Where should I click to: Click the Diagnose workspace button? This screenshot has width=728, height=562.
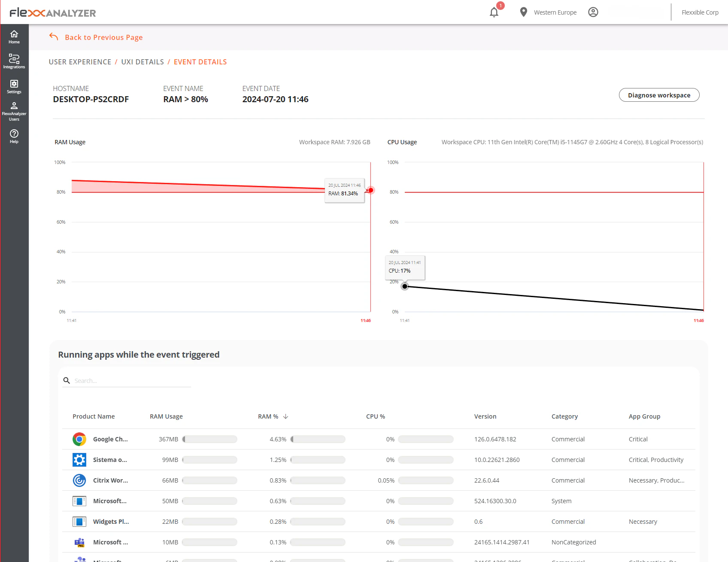click(x=659, y=95)
